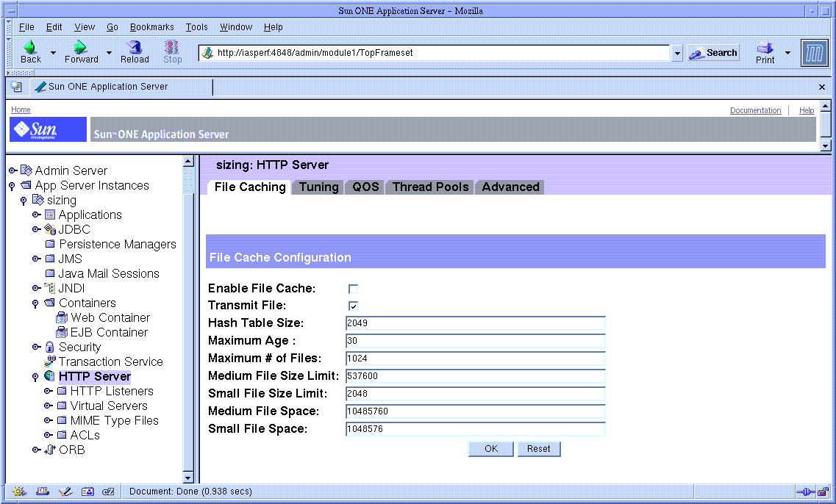Click the Transaction Service icon
The height and width of the screenshot is (504, 836).
(x=49, y=361)
